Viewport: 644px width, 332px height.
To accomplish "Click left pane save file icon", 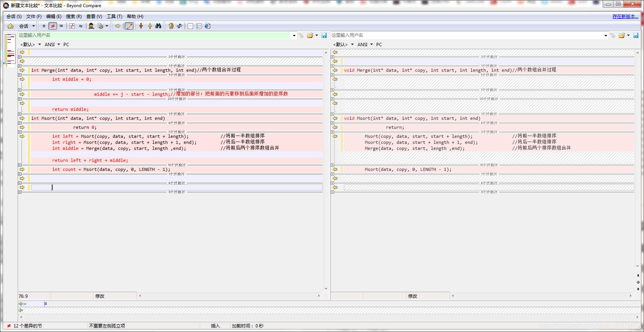I will click(324, 35).
